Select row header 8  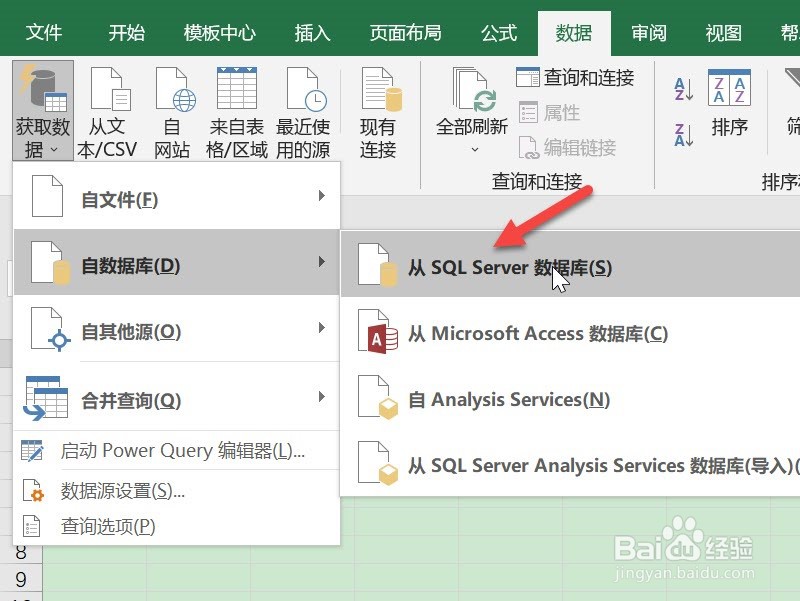tap(21, 552)
